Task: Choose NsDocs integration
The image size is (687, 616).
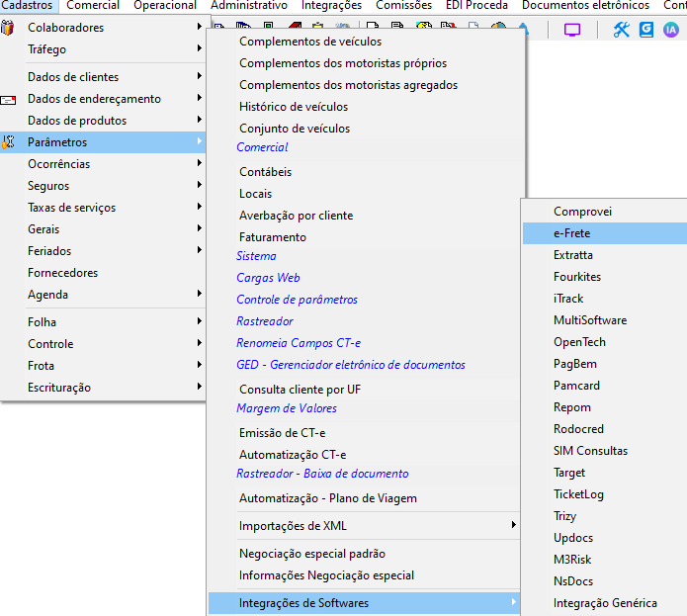Action: pos(573,581)
